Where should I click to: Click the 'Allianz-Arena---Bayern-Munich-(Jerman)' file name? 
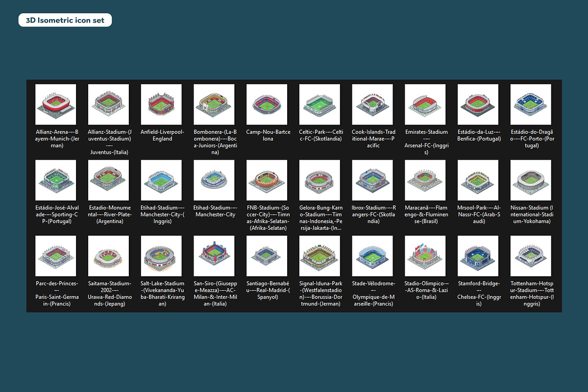coord(56,139)
